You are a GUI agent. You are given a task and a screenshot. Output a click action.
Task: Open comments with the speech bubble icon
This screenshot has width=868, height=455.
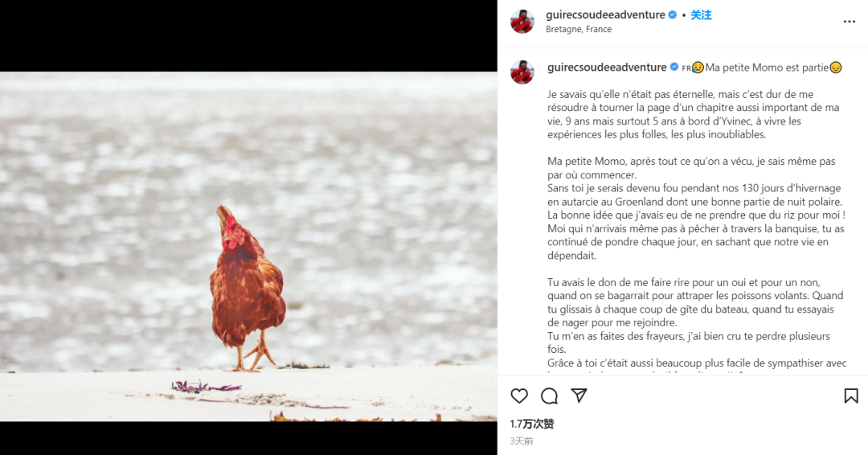tap(549, 396)
